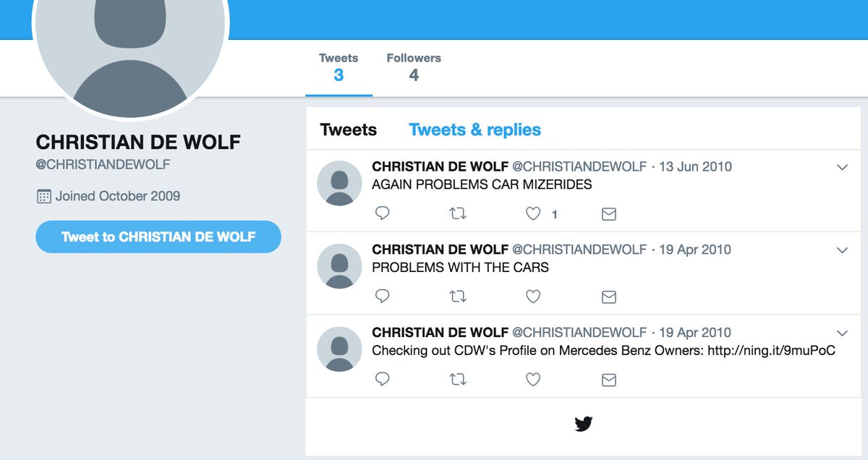
Task: Send 'AGAIN PROBLEMS CAR MIZERIDES' tweet via direct message
Action: 609,213
